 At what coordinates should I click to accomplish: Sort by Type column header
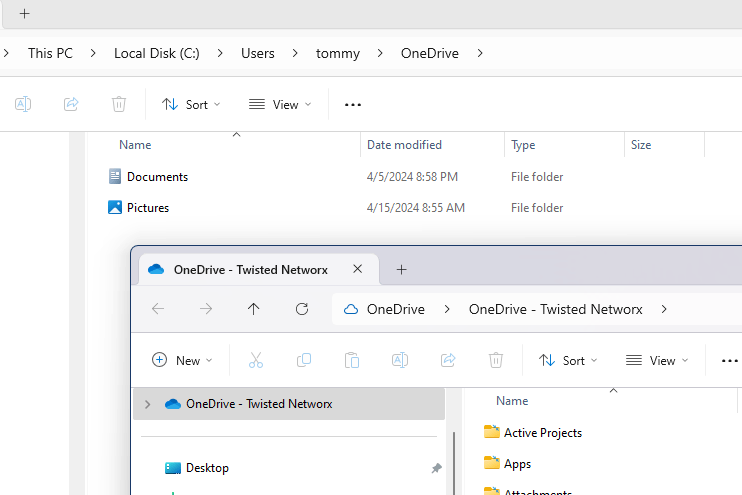(x=523, y=145)
